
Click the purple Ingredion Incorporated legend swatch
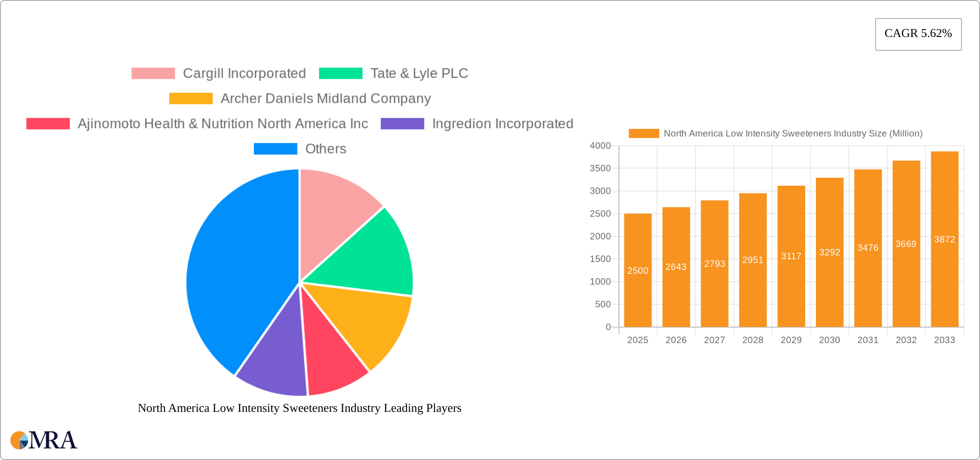point(403,123)
